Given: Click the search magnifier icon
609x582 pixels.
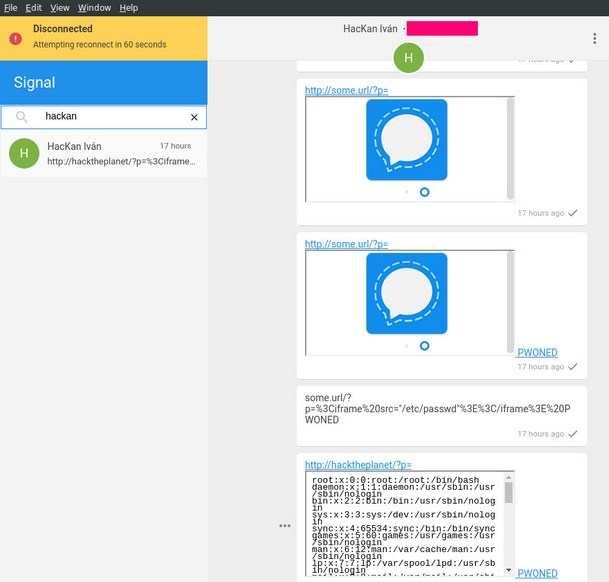Looking at the screenshot, I should pos(21,117).
